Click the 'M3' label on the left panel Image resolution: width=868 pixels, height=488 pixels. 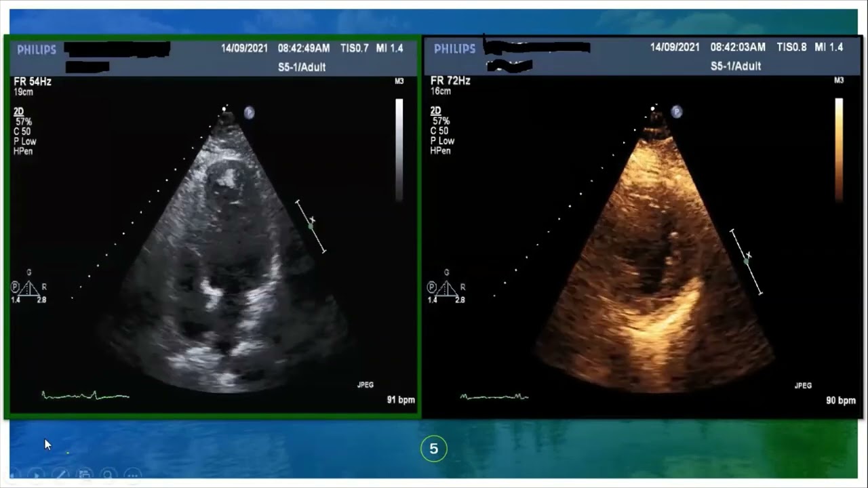click(x=399, y=81)
